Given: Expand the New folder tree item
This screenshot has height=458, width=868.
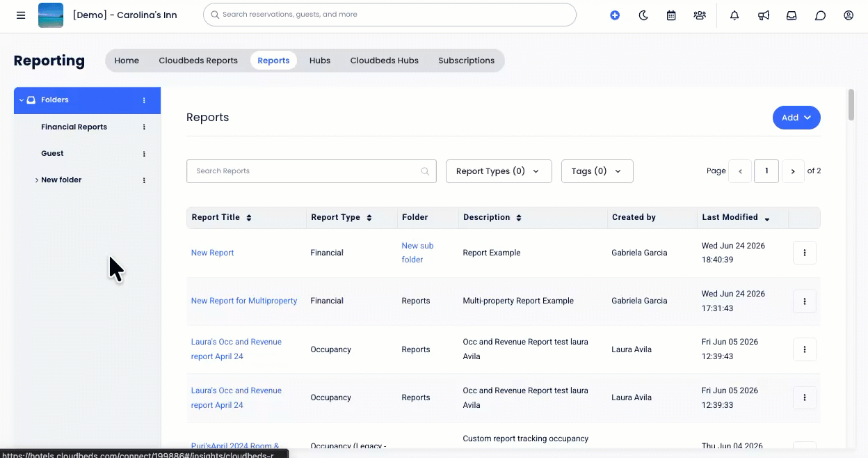Looking at the screenshot, I should pyautogui.click(x=37, y=180).
